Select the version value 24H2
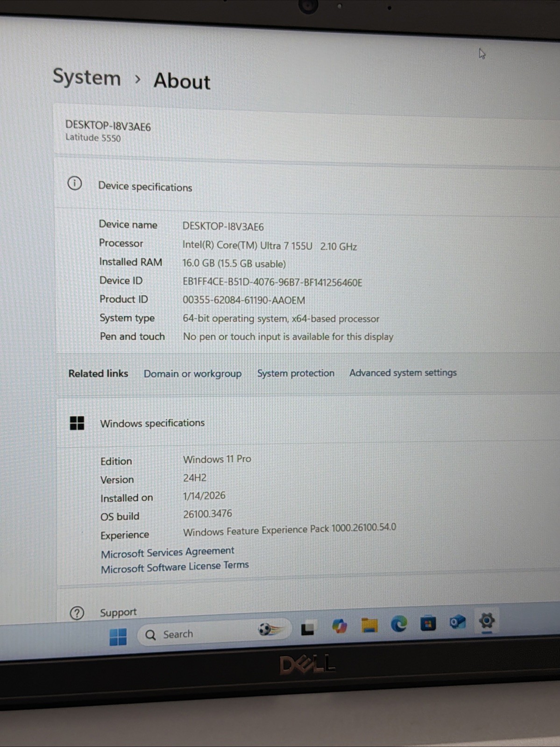This screenshot has width=560, height=747. tap(195, 478)
